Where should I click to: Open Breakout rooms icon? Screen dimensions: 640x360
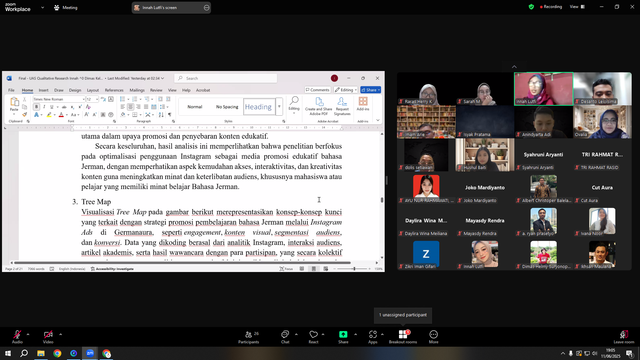(x=403, y=334)
